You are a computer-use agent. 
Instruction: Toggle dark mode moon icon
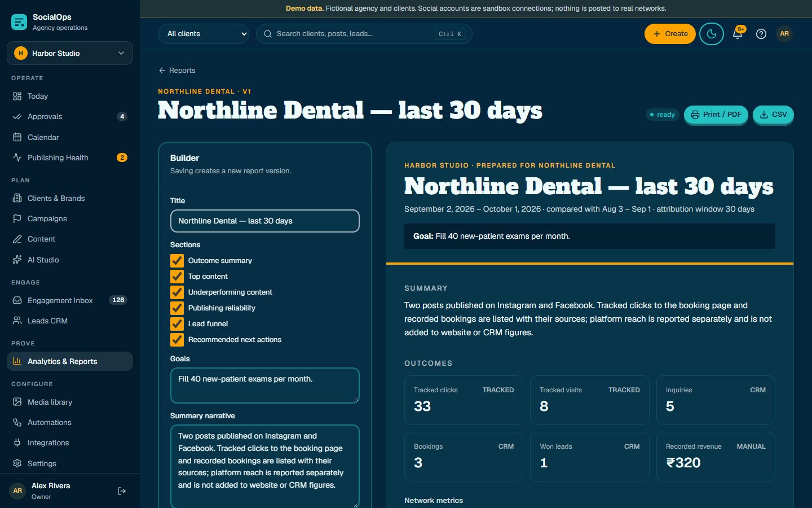tap(712, 34)
